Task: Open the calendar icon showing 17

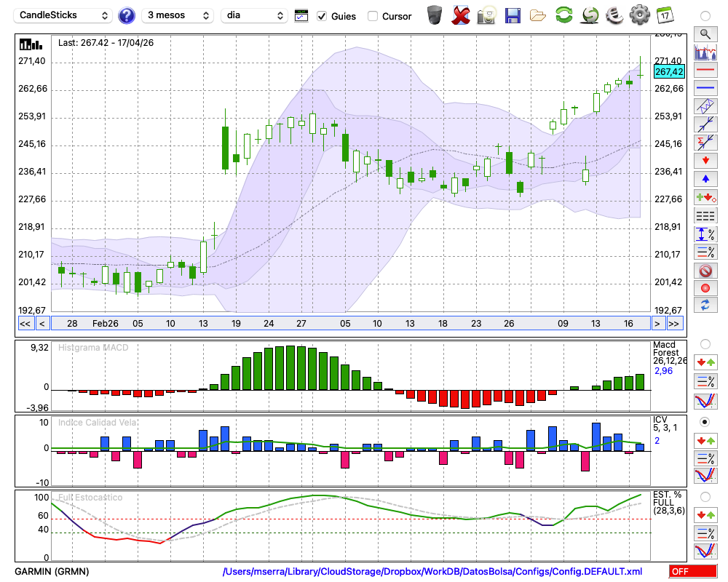Action: coord(665,15)
